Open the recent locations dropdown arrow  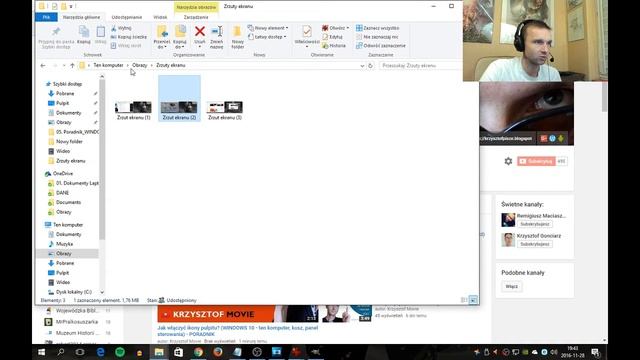coord(64,65)
